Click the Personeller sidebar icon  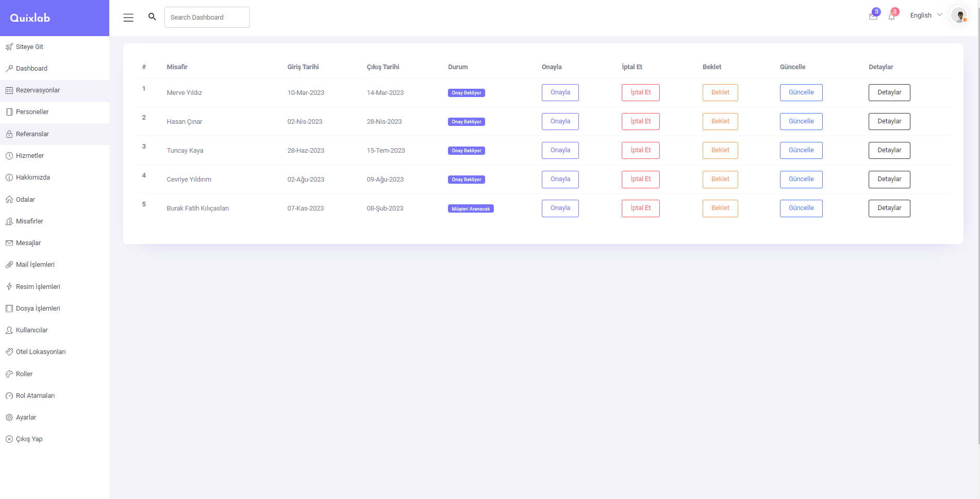point(9,112)
